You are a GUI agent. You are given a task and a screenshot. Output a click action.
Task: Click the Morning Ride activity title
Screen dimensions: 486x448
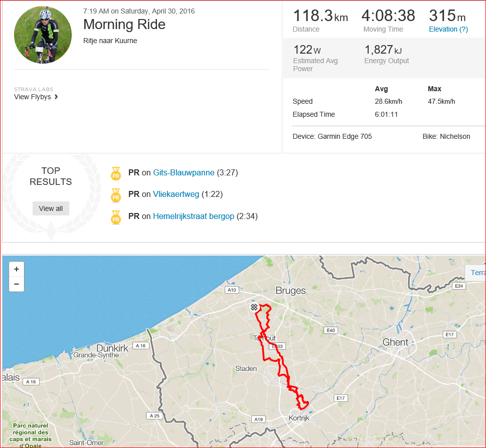pos(124,25)
